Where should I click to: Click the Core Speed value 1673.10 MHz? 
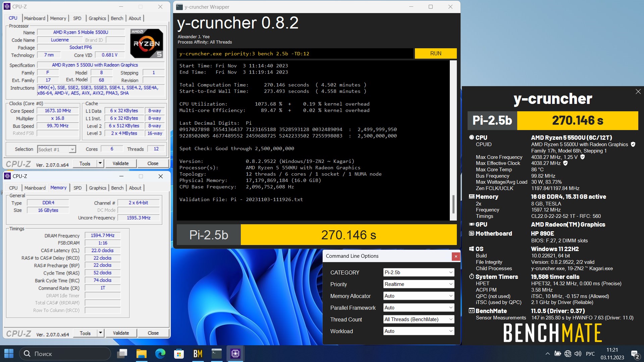pyautogui.click(x=58, y=111)
